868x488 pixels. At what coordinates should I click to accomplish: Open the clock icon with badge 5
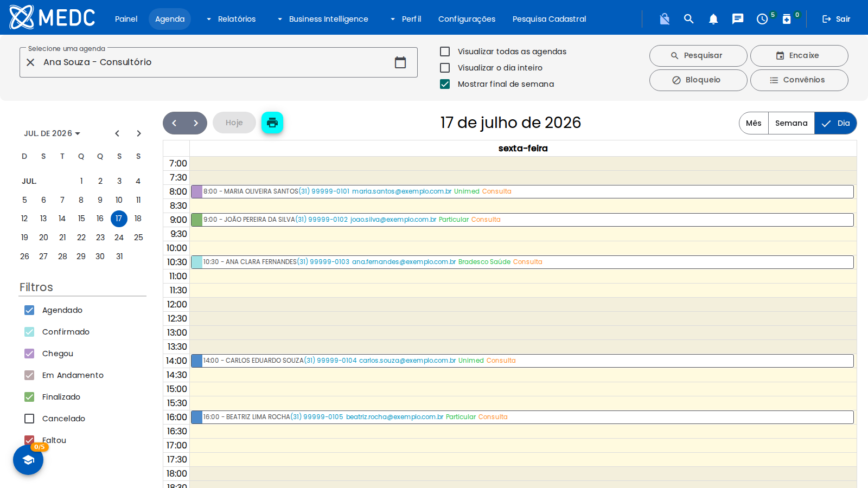pyautogui.click(x=762, y=19)
